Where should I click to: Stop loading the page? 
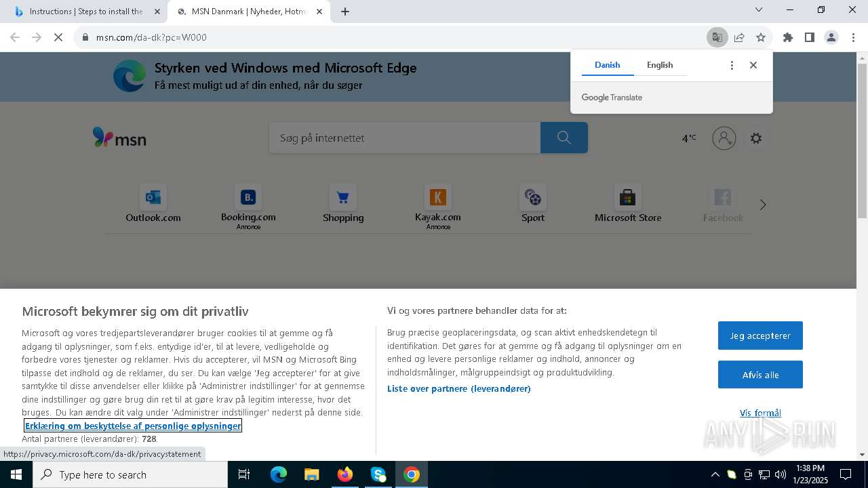coord(58,37)
